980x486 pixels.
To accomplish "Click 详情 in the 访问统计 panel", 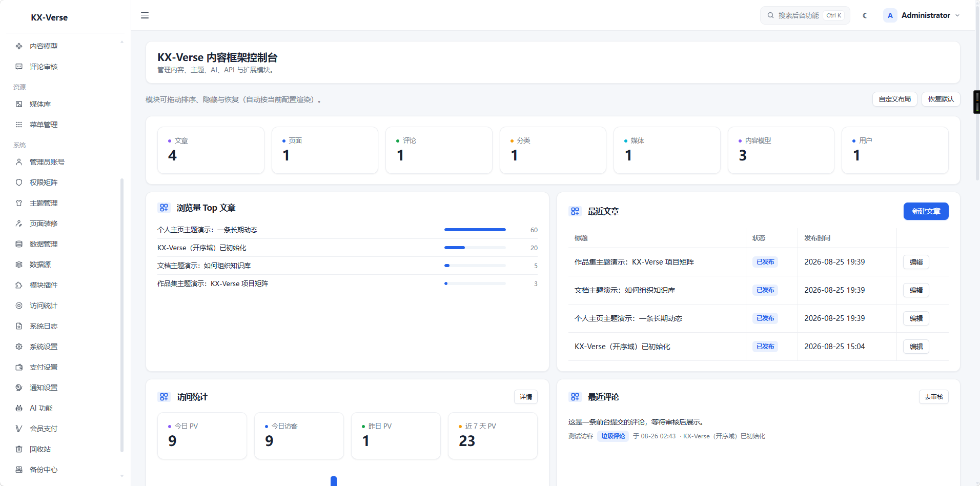I will [x=525, y=397].
